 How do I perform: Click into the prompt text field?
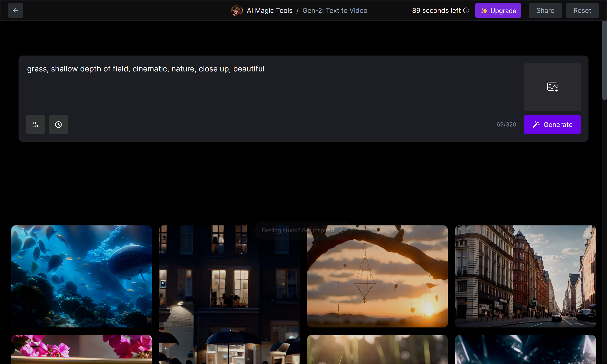pyautogui.click(x=270, y=86)
